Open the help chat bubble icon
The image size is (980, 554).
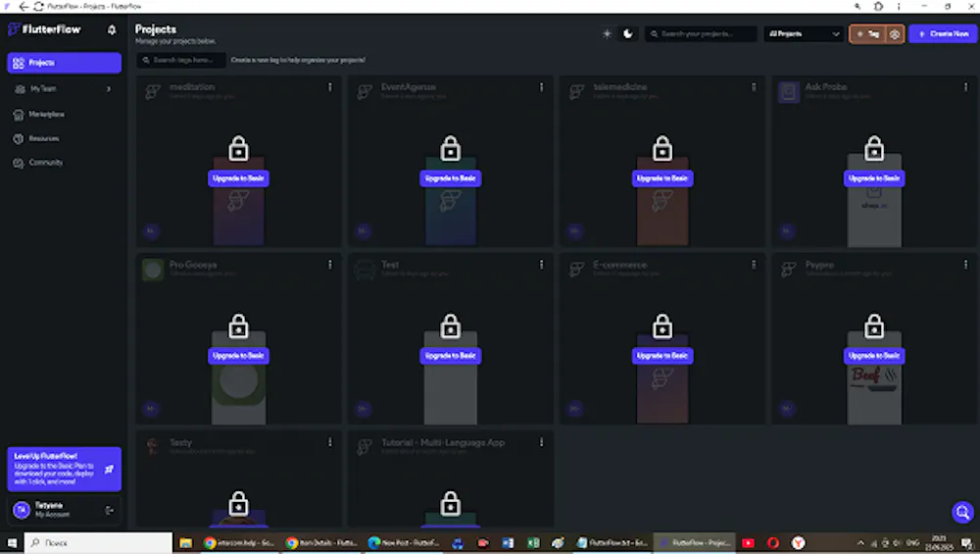pyautogui.click(x=962, y=512)
